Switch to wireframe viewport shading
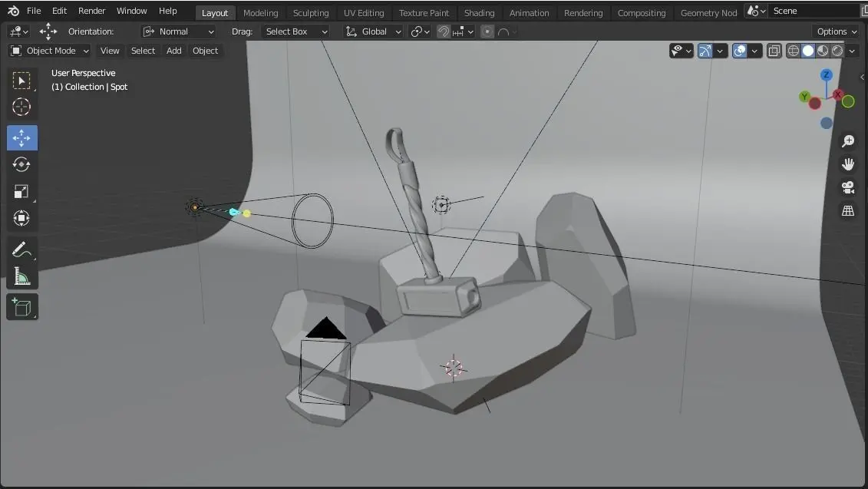The height and width of the screenshot is (489, 868). pyautogui.click(x=794, y=51)
